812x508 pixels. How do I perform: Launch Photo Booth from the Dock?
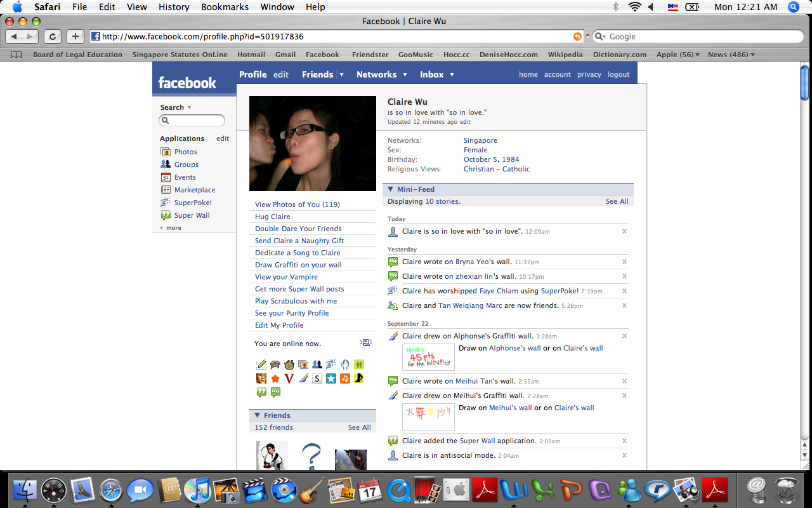428,490
